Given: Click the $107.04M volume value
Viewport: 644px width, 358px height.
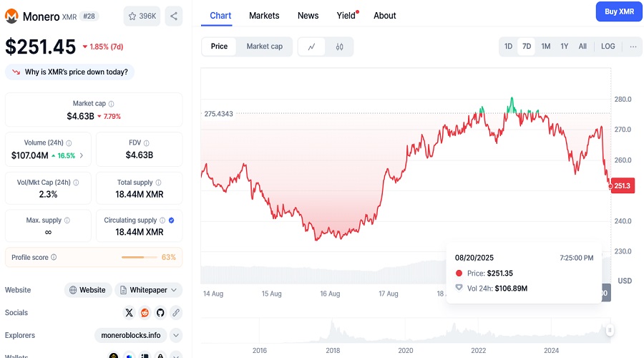Looking at the screenshot, I should click(29, 155).
